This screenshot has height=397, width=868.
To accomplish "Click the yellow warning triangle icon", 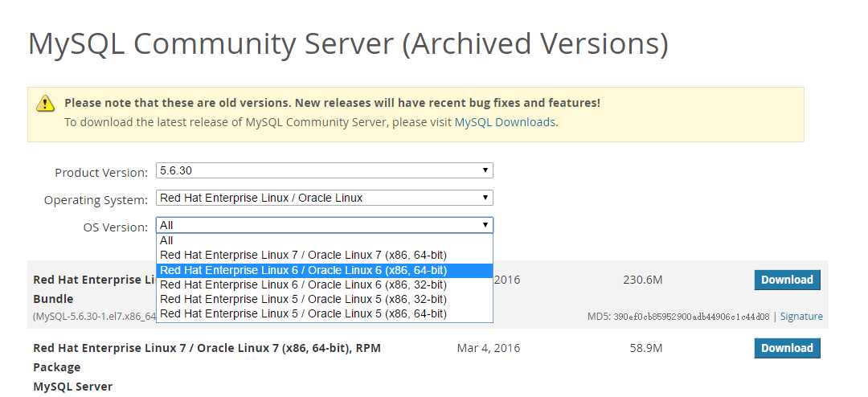I will [45, 103].
